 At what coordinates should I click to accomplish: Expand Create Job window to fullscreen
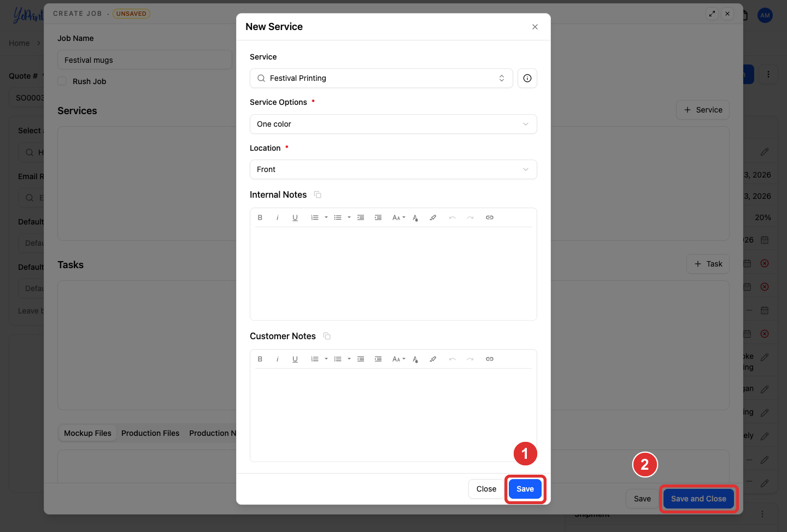coord(712,14)
